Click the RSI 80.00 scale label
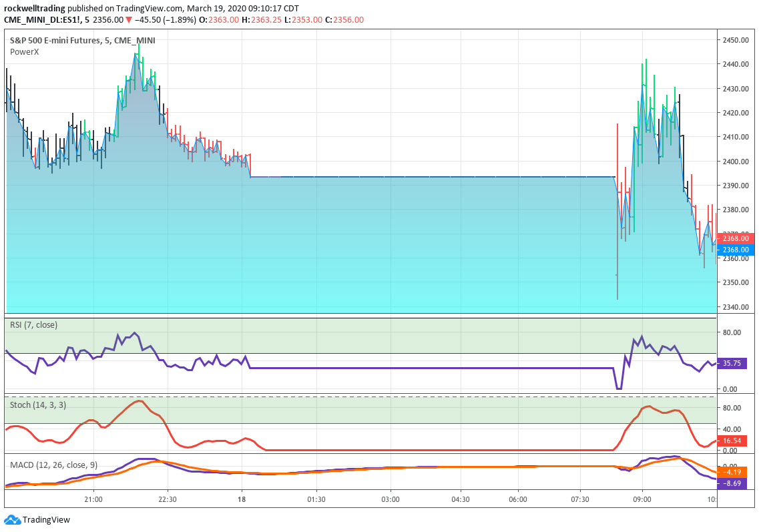The image size is (759, 532). pyautogui.click(x=732, y=332)
